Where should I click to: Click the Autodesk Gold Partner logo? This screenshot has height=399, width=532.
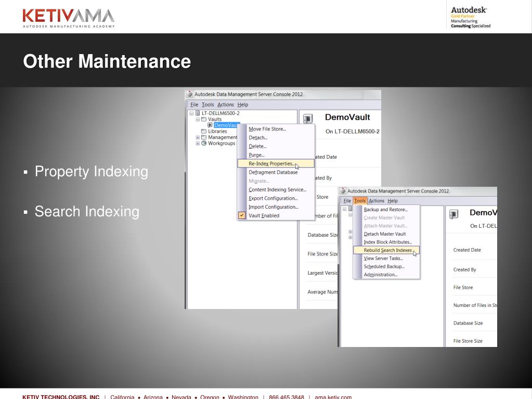pyautogui.click(x=471, y=17)
